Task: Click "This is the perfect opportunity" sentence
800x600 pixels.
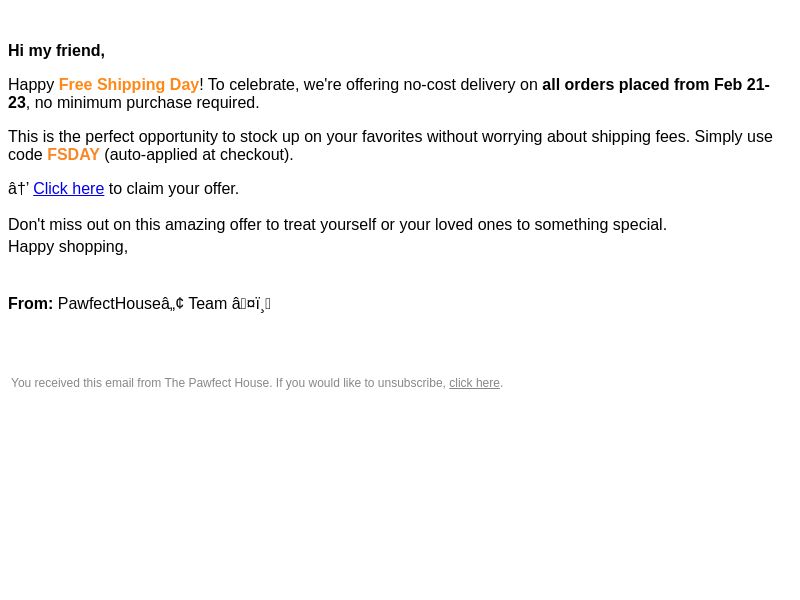Action: (x=390, y=145)
